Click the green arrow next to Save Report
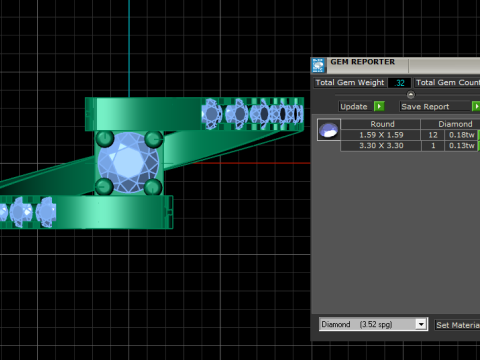480x360 pixels. click(x=476, y=107)
